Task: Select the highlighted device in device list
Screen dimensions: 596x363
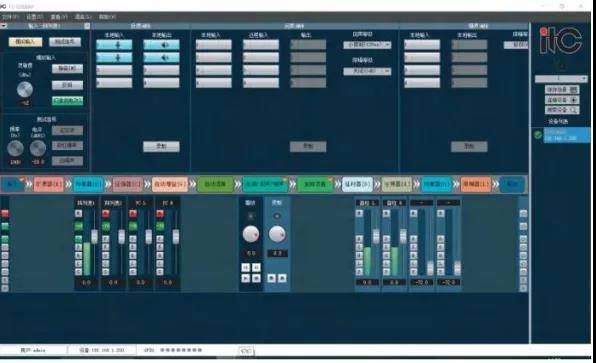Action: pyautogui.click(x=567, y=135)
